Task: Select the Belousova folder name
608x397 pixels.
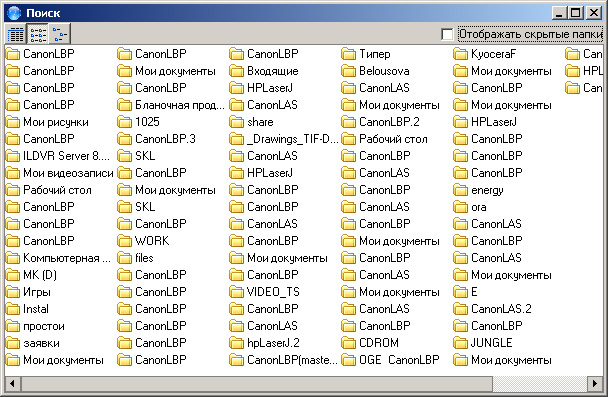Action: (384, 71)
